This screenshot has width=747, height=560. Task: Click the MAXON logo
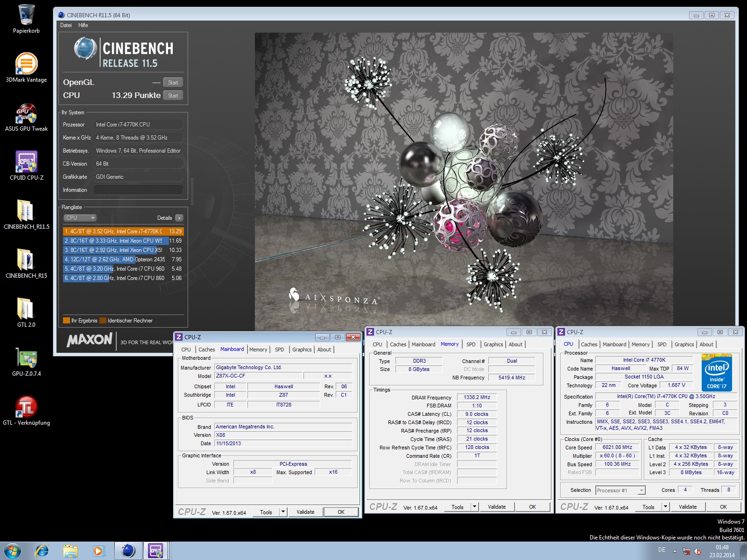(90, 340)
